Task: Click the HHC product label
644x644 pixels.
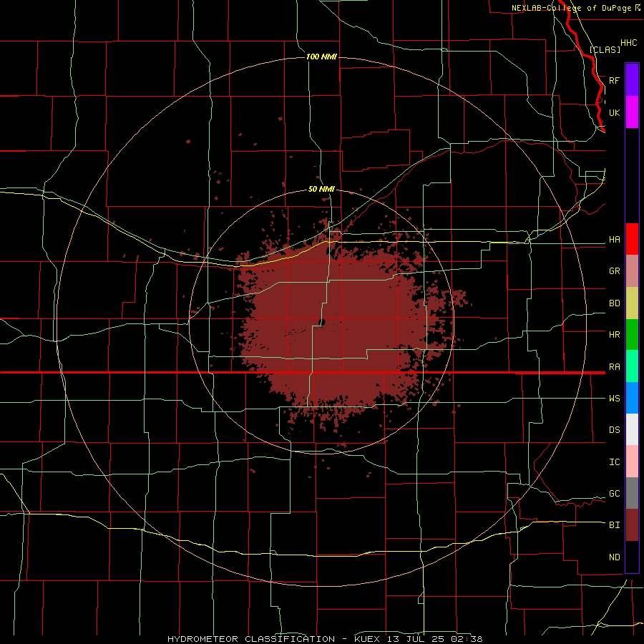Action: click(x=628, y=43)
